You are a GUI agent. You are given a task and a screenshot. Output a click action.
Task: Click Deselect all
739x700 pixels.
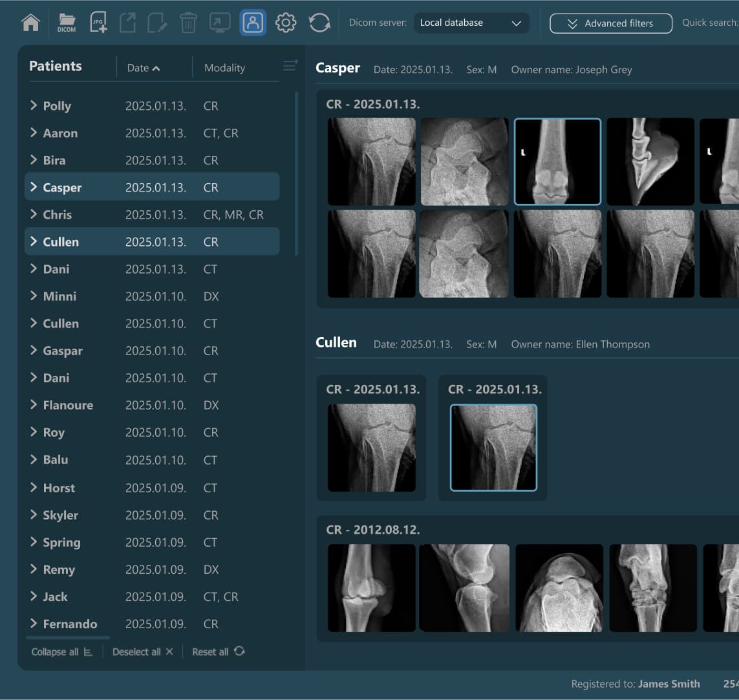coord(143,652)
